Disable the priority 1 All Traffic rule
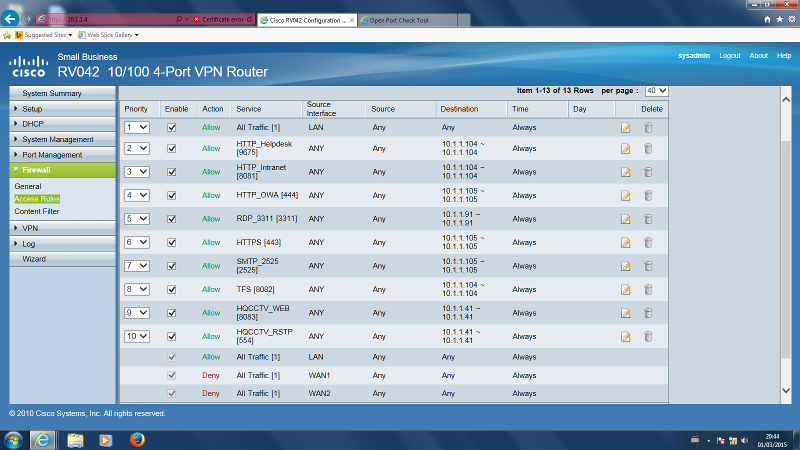 click(171, 128)
